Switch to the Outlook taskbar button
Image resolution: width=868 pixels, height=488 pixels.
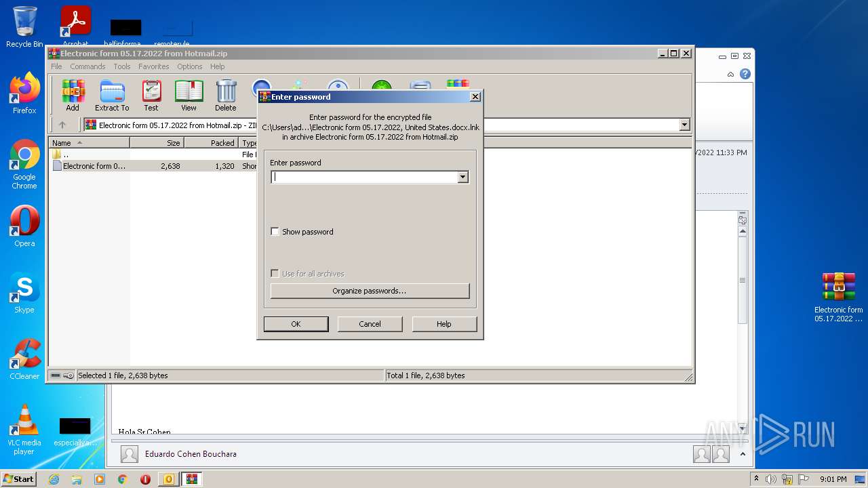[168, 479]
